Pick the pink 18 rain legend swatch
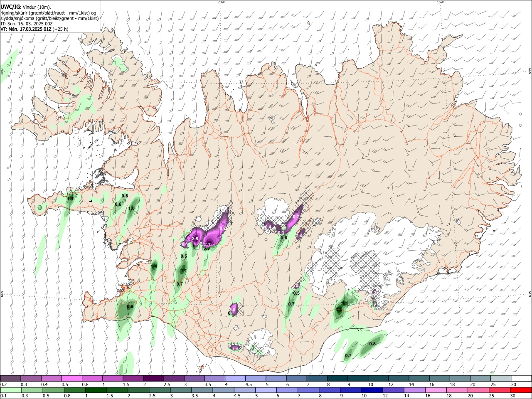The height and width of the screenshot is (399, 532). [x=457, y=390]
